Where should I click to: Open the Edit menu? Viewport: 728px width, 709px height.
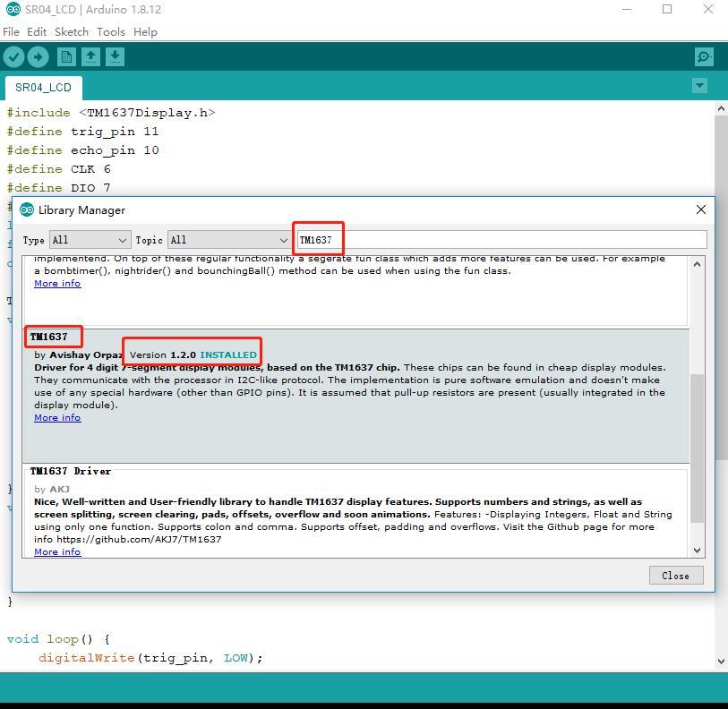tap(37, 32)
